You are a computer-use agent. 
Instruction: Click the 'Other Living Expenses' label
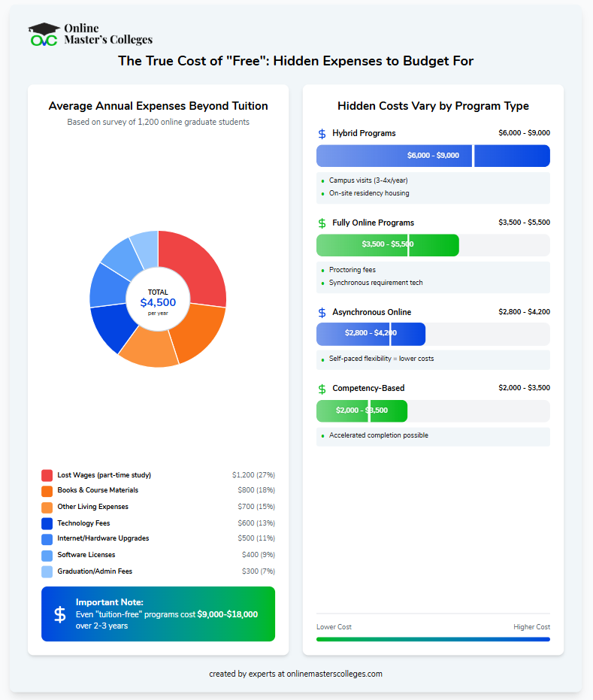click(92, 507)
